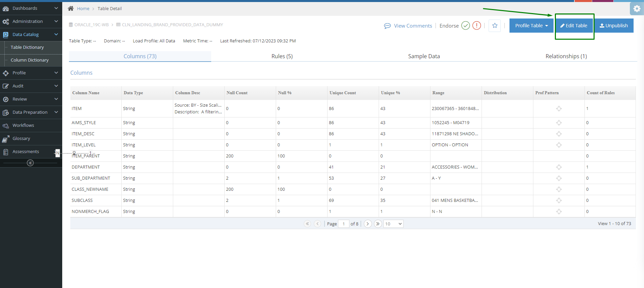Viewport: 644px width, 288px height.
Task: Open the Profile Table dropdown
Action: coord(531,26)
